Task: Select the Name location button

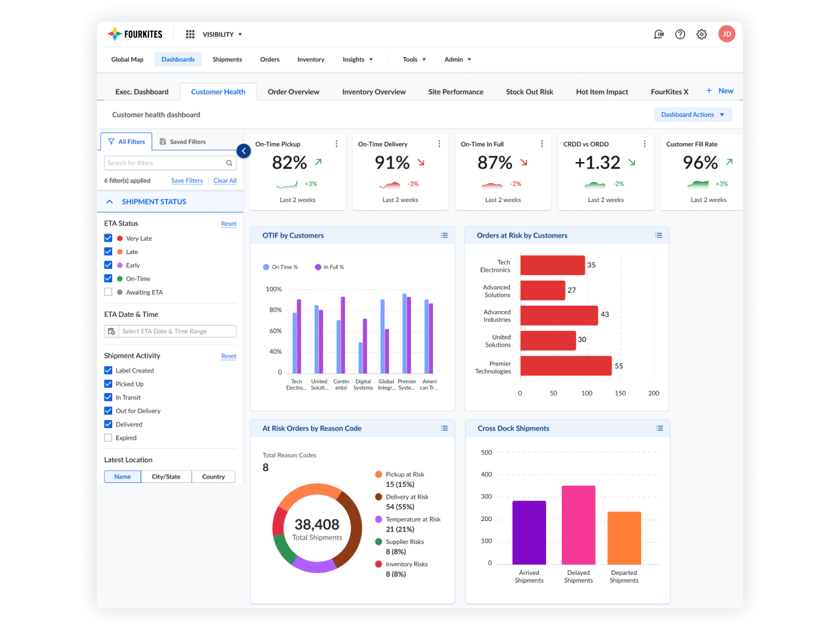Action: [x=123, y=476]
